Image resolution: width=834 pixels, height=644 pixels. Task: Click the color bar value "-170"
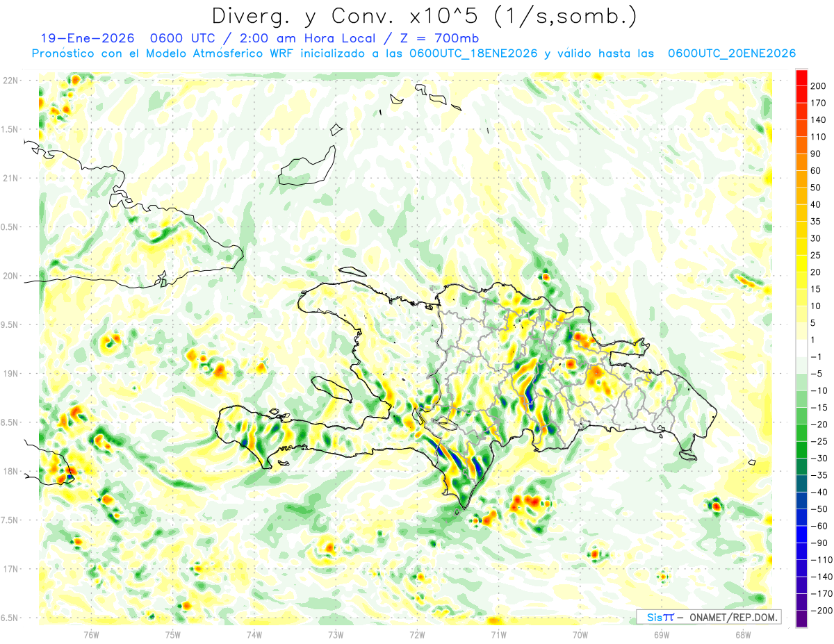pos(820,593)
